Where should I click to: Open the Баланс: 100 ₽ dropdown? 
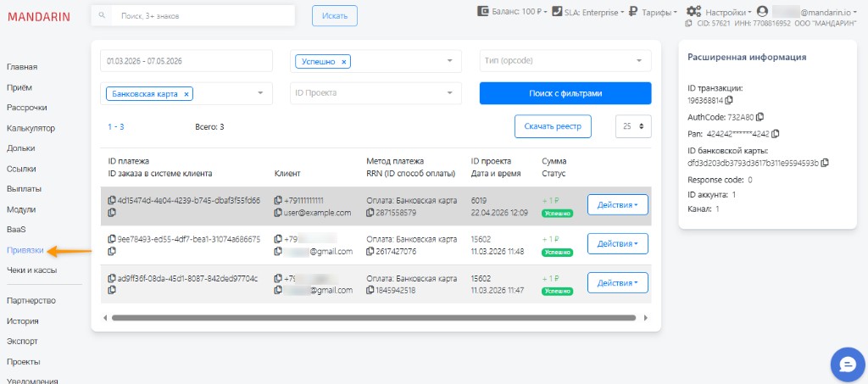tap(520, 12)
